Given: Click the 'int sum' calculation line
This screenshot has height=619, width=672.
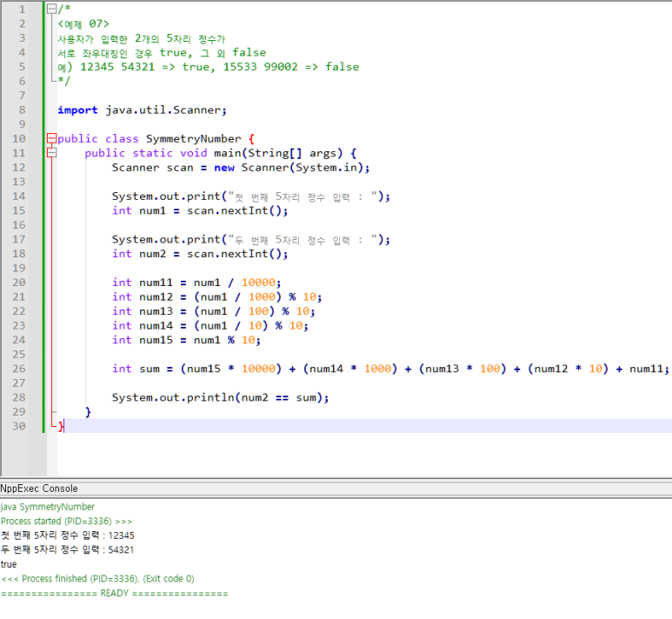Looking at the screenshot, I should 390,369.
